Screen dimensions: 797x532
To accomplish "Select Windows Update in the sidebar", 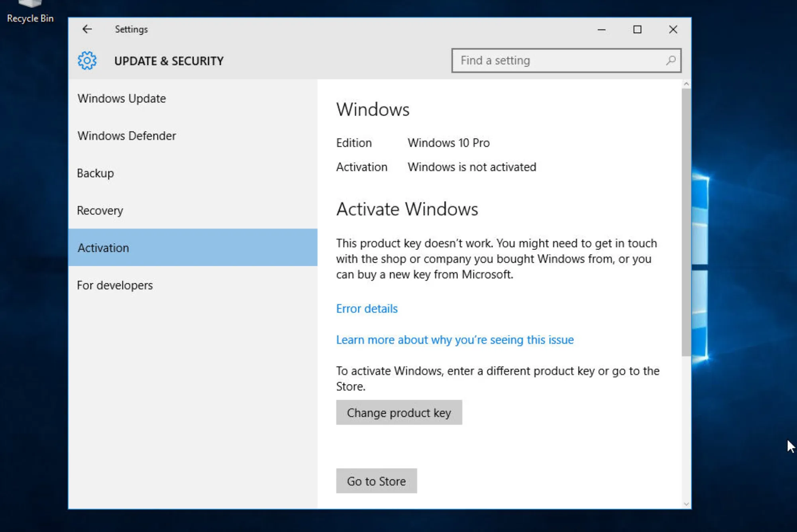I will coord(122,98).
